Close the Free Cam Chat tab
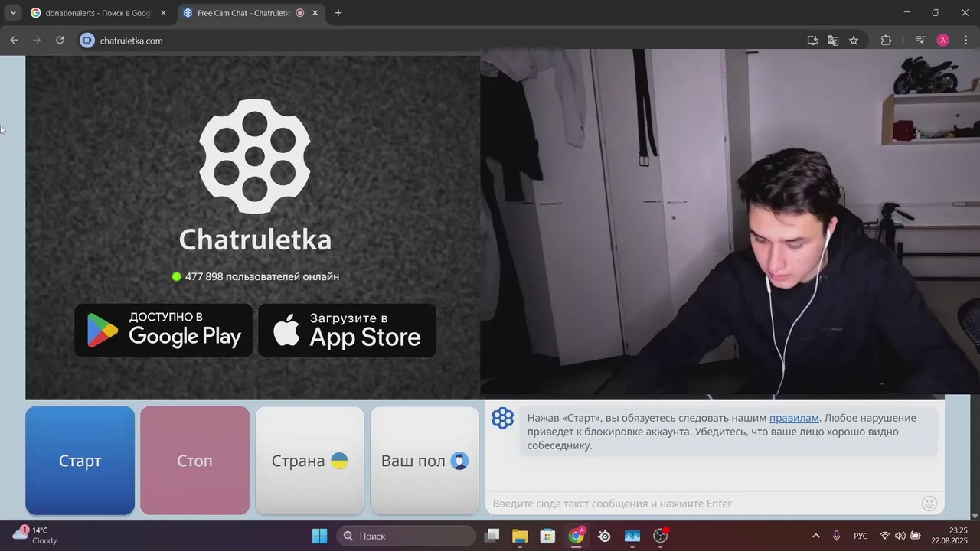980x551 pixels. (x=315, y=13)
